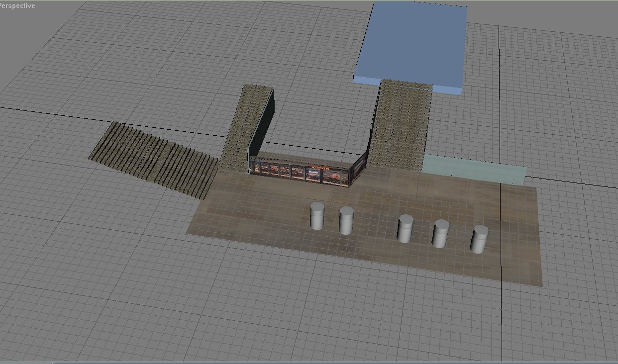The image size is (618, 364).
Task: Select the striped slatted ramp object
Action: tap(154, 160)
